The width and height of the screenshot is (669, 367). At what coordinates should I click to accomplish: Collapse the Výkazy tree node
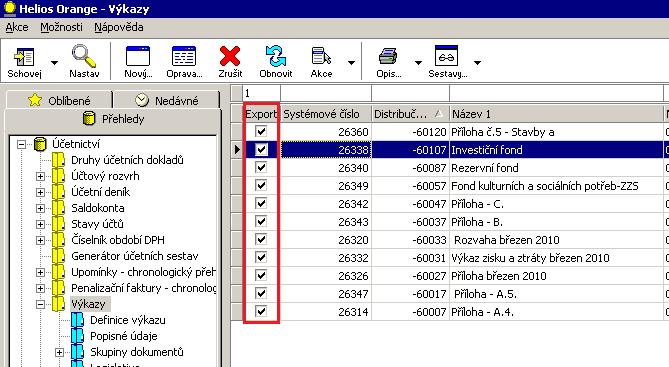(40, 304)
